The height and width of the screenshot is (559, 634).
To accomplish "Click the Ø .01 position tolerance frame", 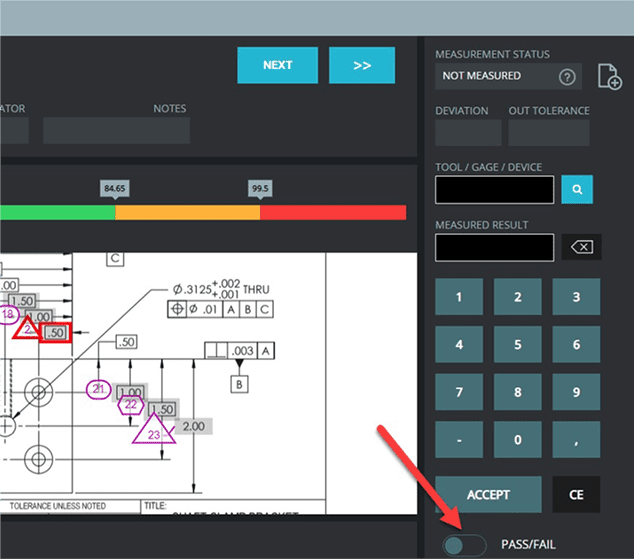I will pyautogui.click(x=220, y=309).
